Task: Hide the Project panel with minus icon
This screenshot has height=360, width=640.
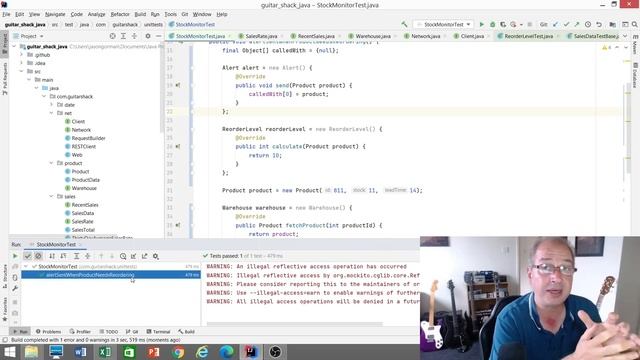Action: (x=158, y=36)
